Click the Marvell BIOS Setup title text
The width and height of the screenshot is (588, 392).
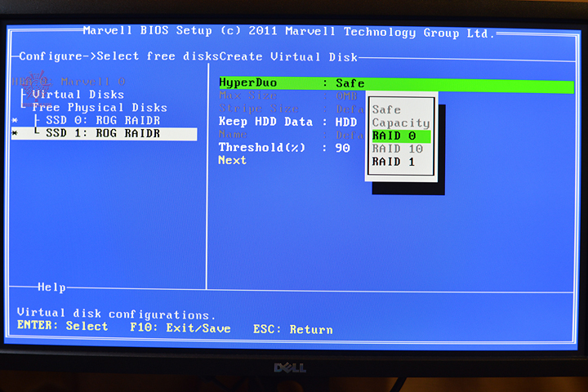288,32
